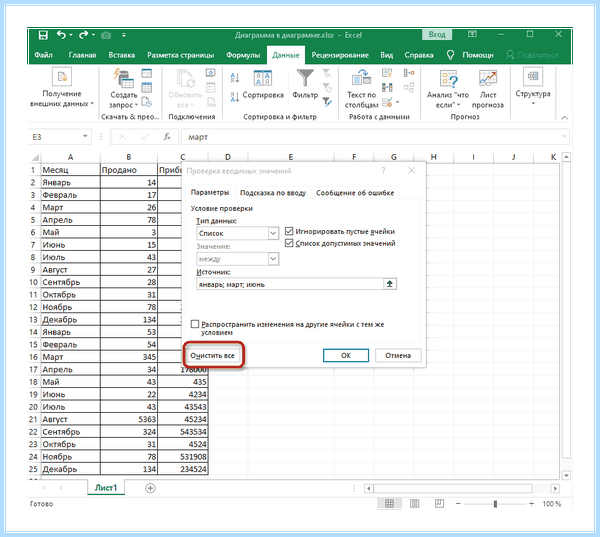Screen dimensions: 600x537
Task: Click the Источник input field
Action: tap(290, 284)
